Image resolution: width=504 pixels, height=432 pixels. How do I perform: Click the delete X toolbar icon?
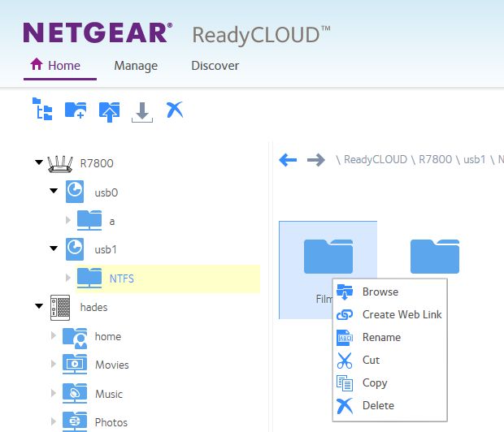[175, 110]
